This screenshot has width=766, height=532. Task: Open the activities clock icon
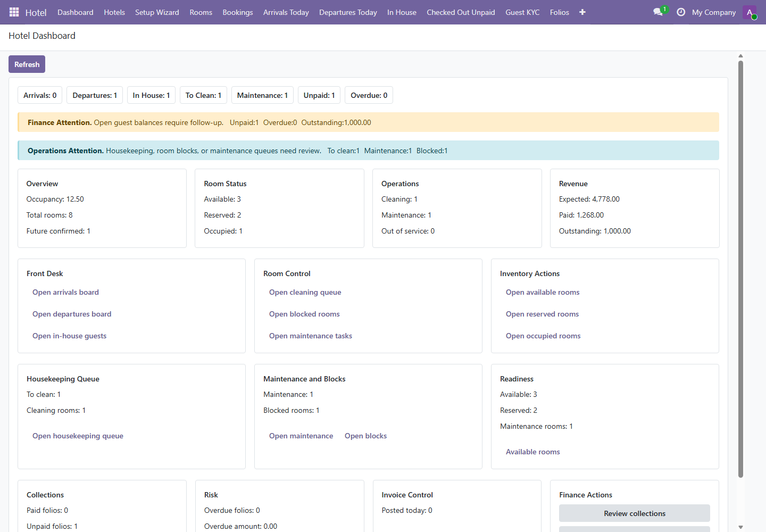point(681,12)
